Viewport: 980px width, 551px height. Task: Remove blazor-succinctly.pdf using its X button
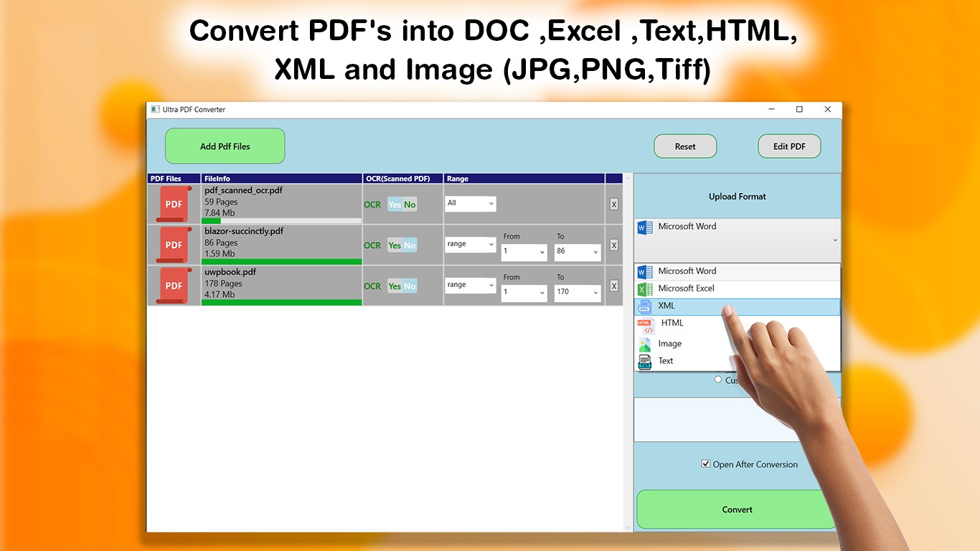coord(613,245)
